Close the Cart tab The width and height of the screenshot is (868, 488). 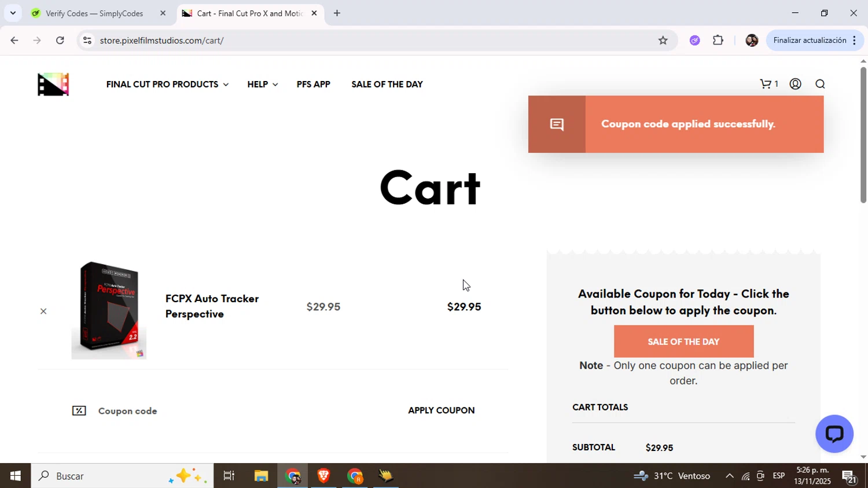point(314,13)
